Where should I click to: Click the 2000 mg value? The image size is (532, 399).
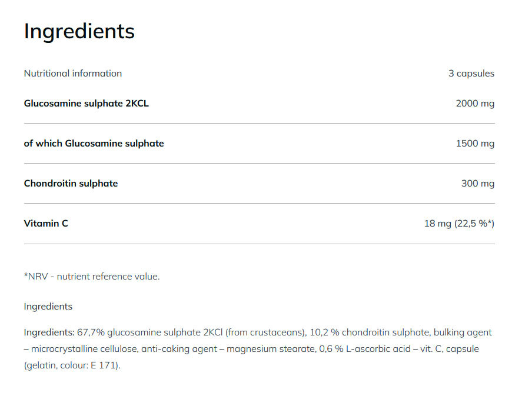click(x=475, y=104)
